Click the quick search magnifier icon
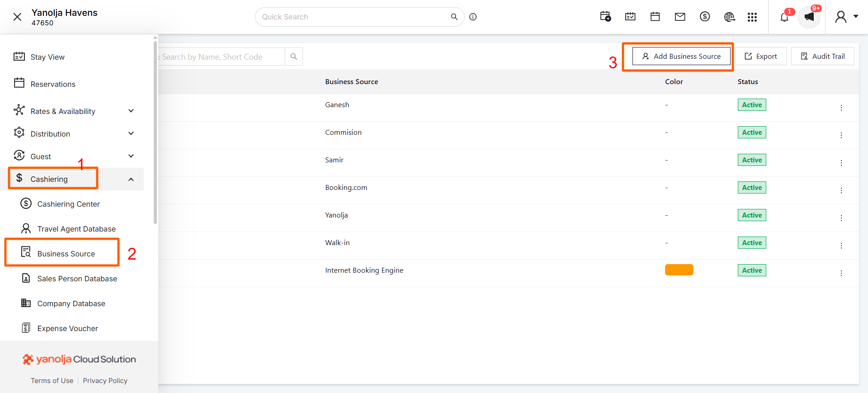This screenshot has height=393, width=868. tap(454, 17)
